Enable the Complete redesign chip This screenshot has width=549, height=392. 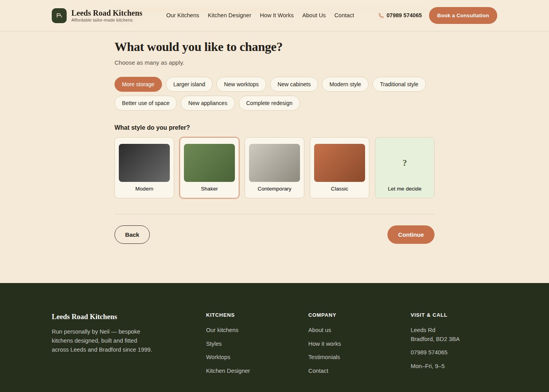(269, 103)
